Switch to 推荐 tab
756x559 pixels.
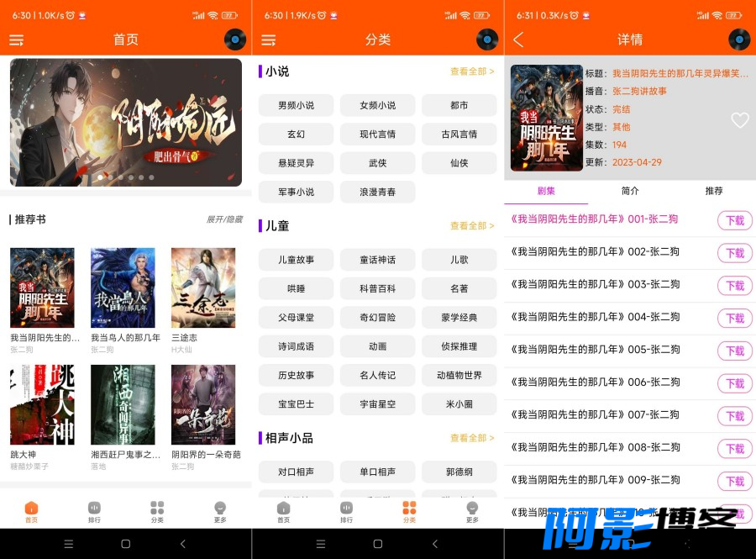point(714,191)
